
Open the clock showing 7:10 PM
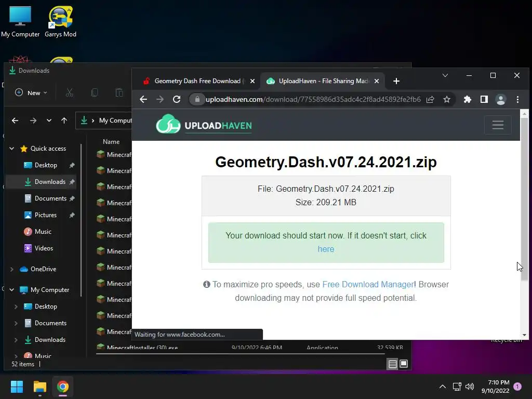tap(495, 387)
